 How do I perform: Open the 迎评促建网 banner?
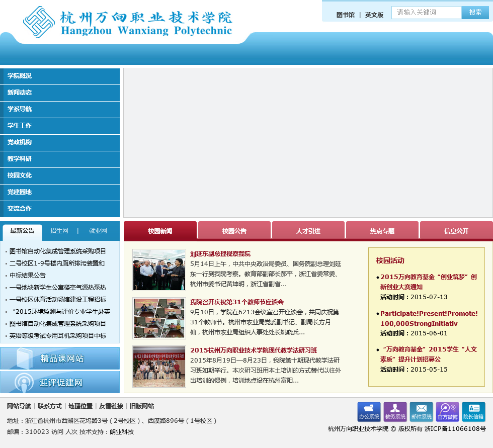pos(60,382)
